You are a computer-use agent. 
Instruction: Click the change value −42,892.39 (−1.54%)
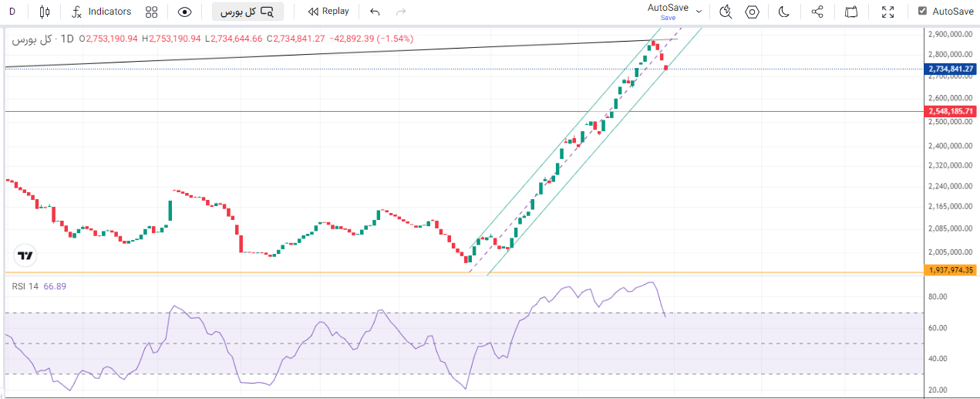pos(371,39)
